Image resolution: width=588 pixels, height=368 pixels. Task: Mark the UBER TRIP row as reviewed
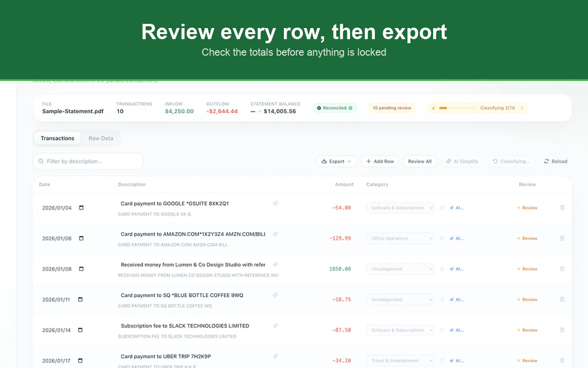tap(527, 361)
